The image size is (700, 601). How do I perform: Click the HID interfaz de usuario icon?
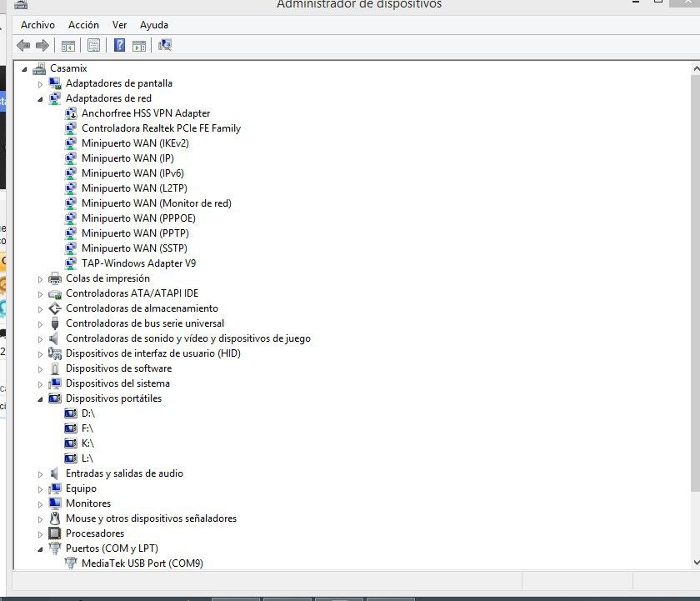[54, 353]
